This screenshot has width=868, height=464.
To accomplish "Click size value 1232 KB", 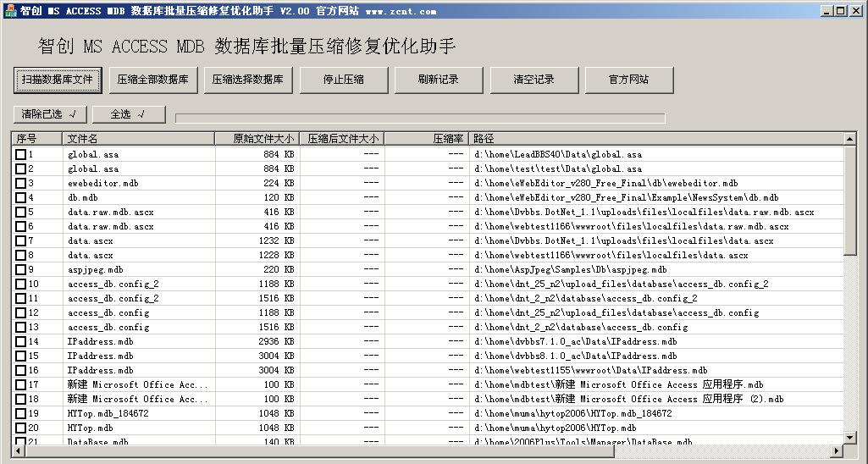I will click(276, 240).
